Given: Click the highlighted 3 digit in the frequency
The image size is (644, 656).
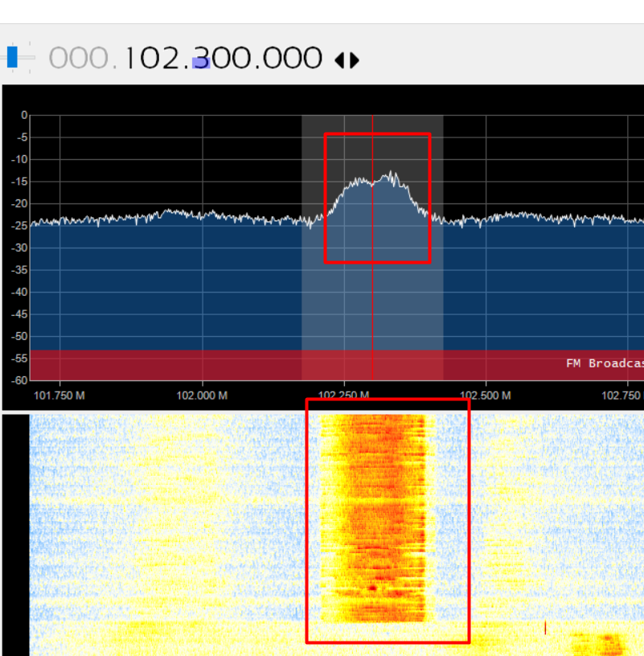Looking at the screenshot, I should [201, 57].
